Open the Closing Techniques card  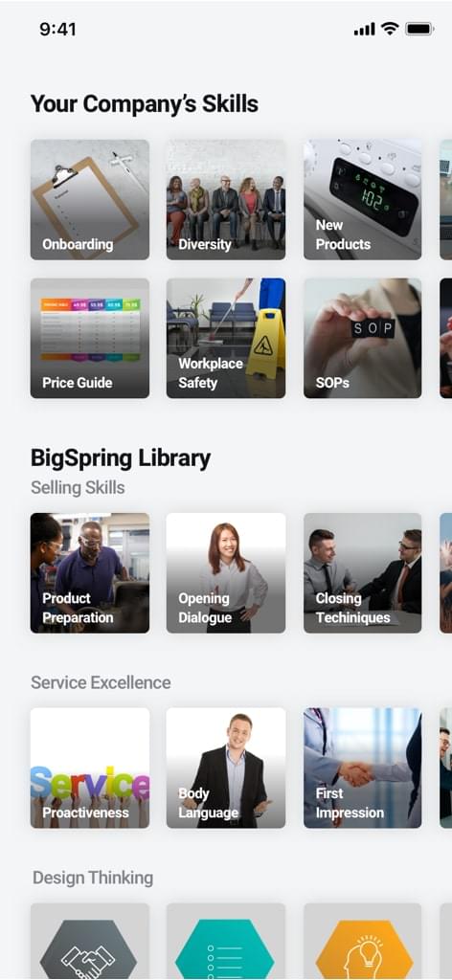tap(363, 573)
